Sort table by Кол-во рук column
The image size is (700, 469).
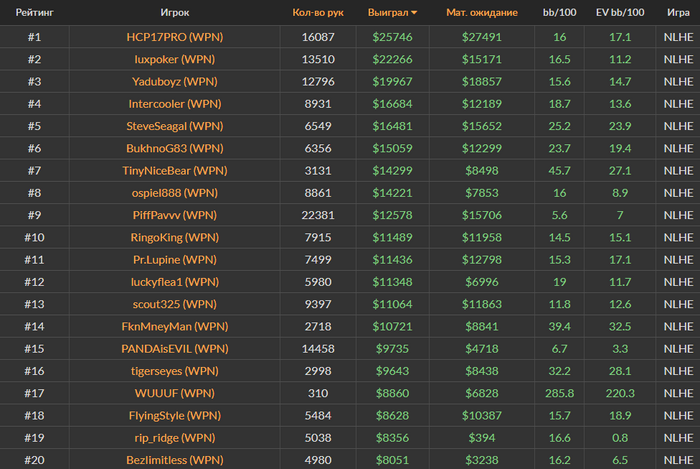coord(318,12)
